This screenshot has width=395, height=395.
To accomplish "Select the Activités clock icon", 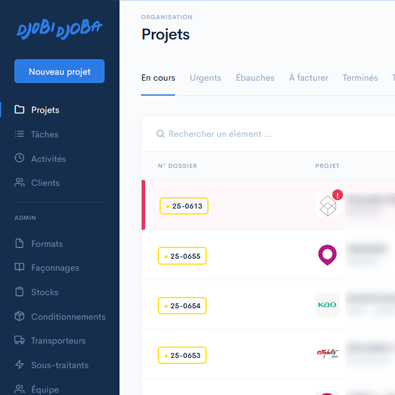I will 19,158.
